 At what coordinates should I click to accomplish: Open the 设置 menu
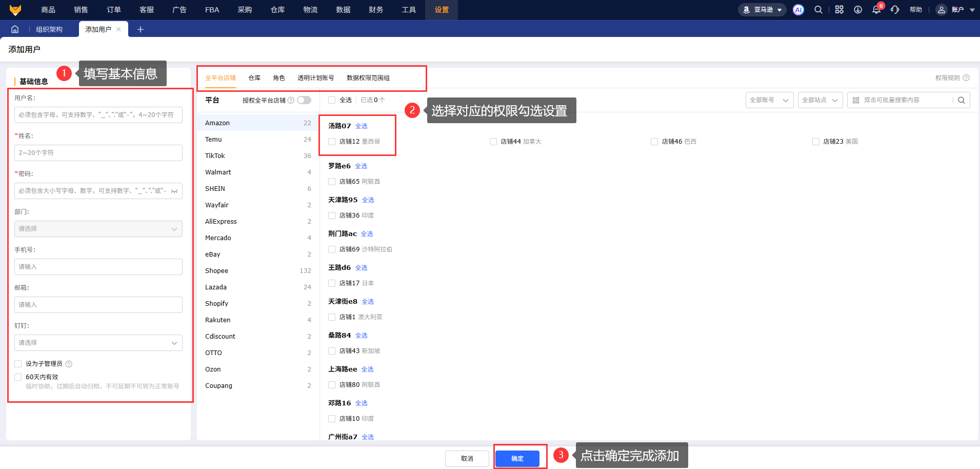(x=442, y=10)
